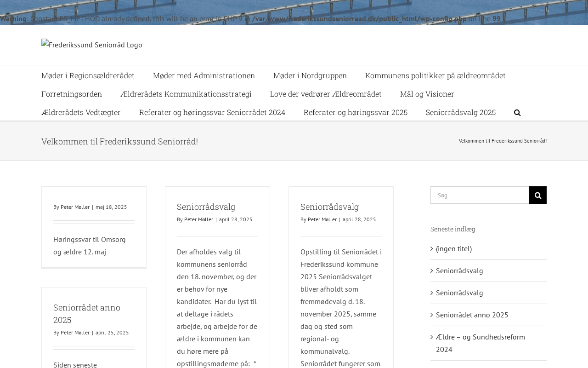Open Forretningsorden menu item
This screenshot has height=368, width=588.
click(x=72, y=94)
